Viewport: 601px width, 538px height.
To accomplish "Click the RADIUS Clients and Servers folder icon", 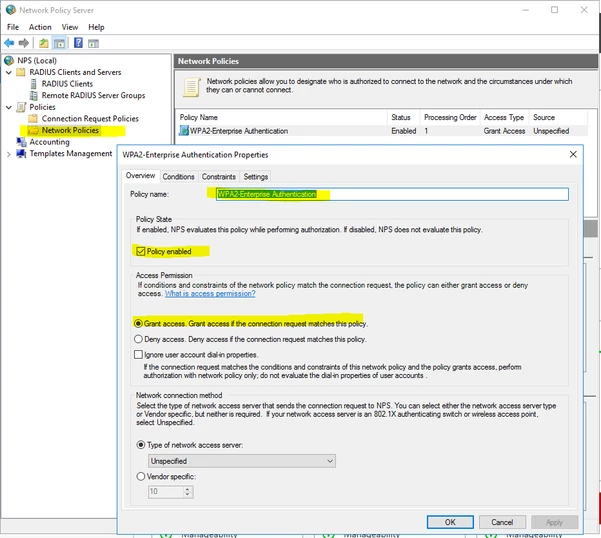I will (x=21, y=72).
